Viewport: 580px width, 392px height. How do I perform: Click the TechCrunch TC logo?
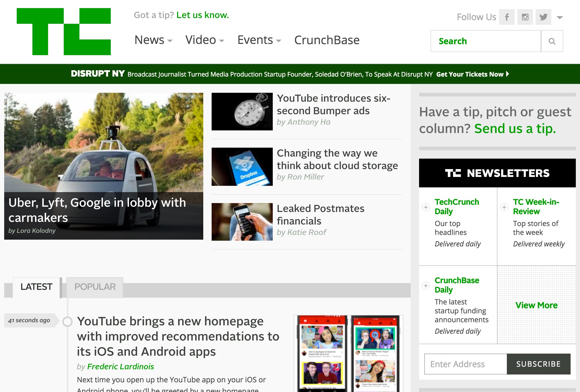pos(64,32)
